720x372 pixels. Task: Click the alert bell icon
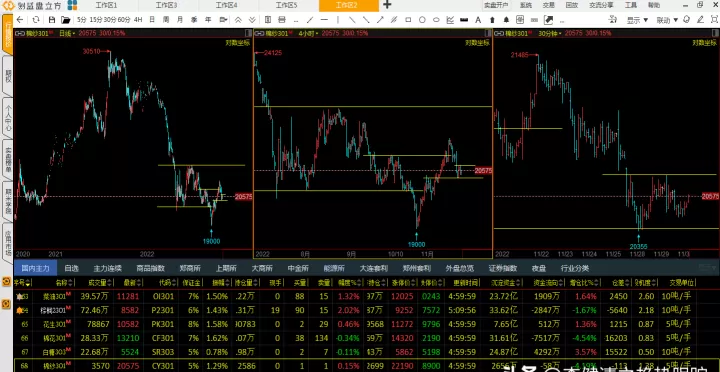pyautogui.click(x=506, y=20)
